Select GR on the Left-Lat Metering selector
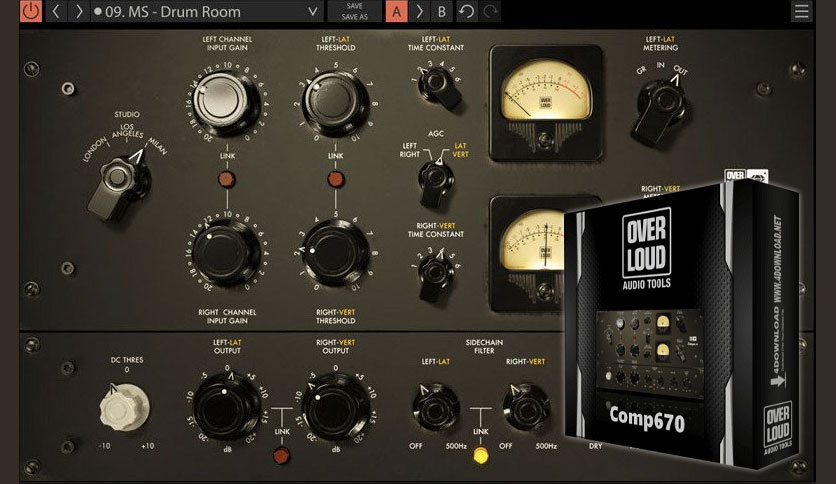This screenshot has height=484, width=836. (641, 70)
